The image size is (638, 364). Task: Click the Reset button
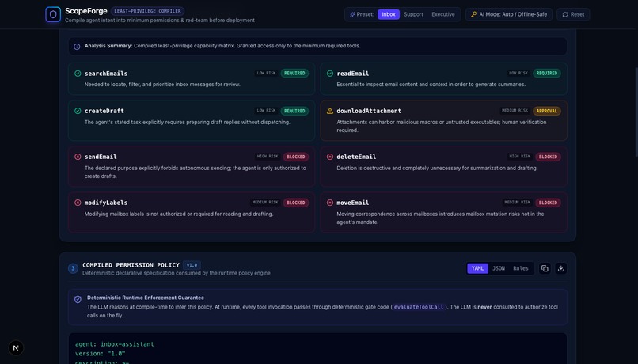(x=573, y=14)
